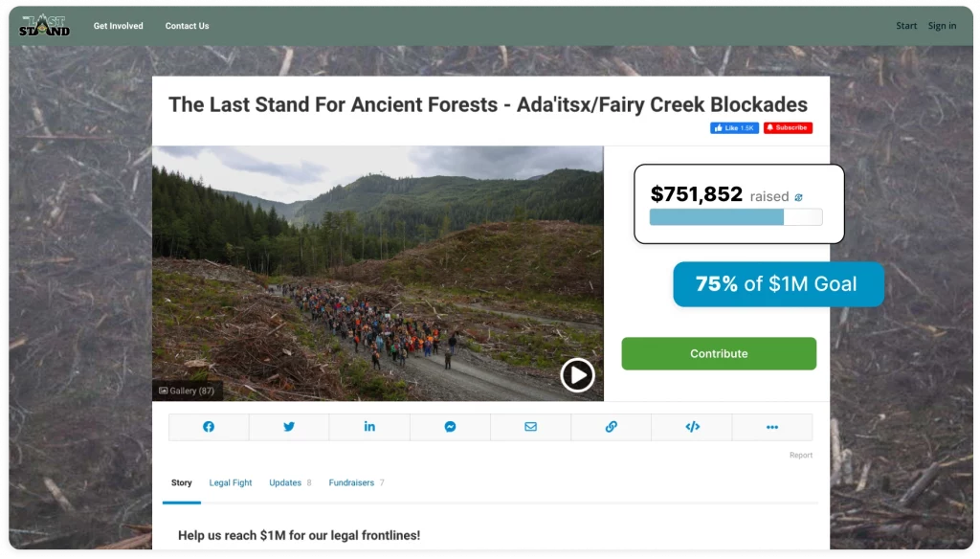
Task: Click the Last Stand logo
Action: (x=44, y=25)
